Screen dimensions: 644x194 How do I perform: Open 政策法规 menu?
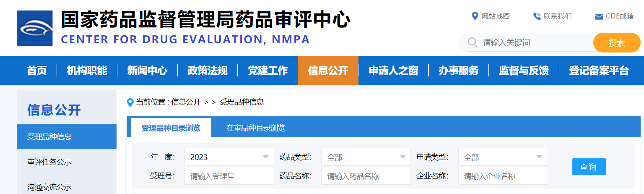coord(208,71)
